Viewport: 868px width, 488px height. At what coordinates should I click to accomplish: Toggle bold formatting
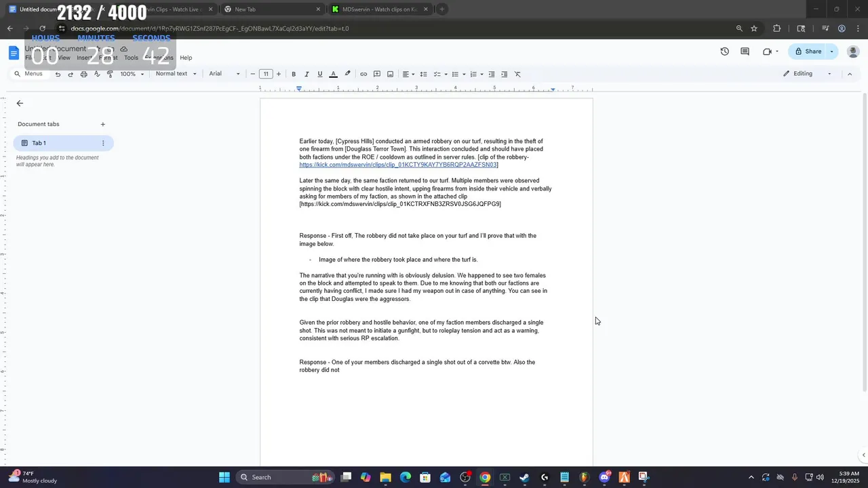tap(294, 74)
